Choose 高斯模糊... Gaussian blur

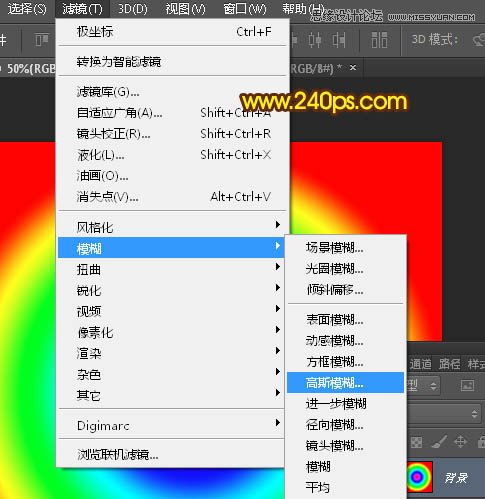346,383
